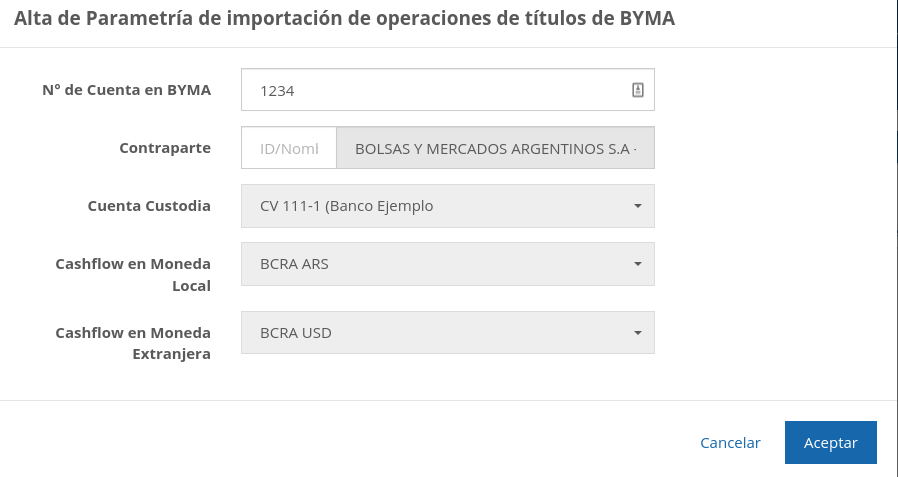Click the Contraparte label
Image resolution: width=898 pixels, height=477 pixels.
165,148
